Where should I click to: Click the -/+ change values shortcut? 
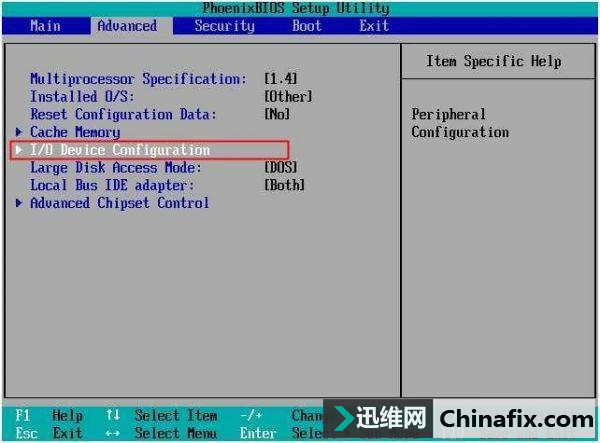point(251,415)
